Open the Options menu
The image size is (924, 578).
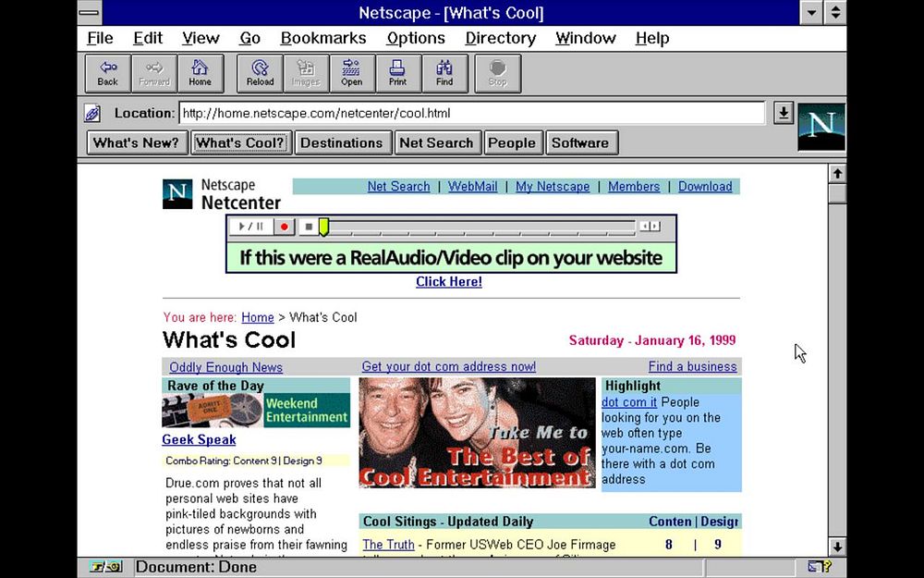pos(416,38)
